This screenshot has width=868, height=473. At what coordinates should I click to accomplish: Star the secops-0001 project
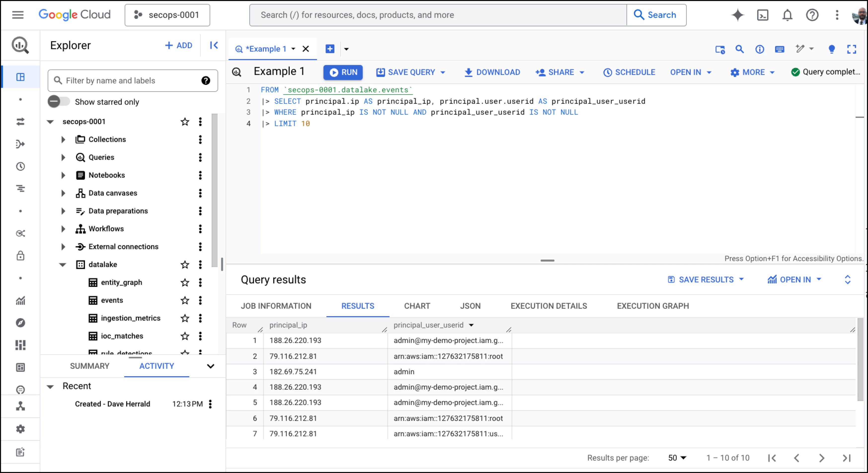[185, 122]
